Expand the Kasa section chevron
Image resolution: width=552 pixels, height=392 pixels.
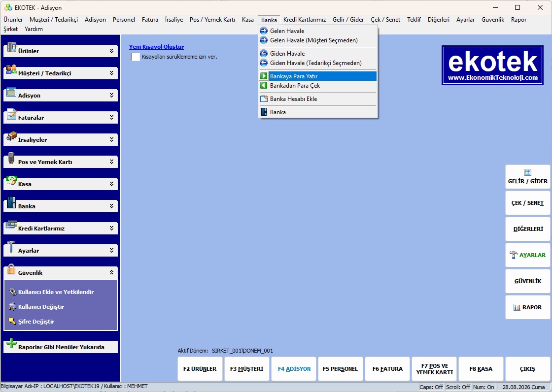(111, 184)
